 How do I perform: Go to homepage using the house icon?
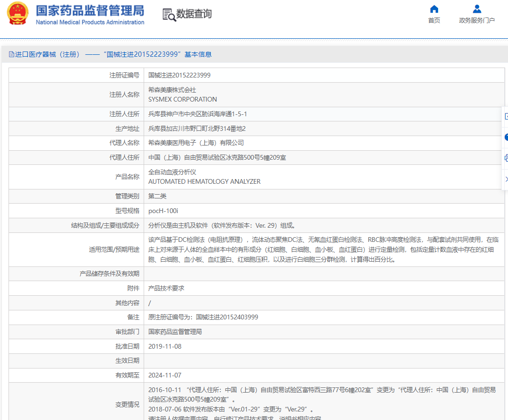click(x=434, y=9)
